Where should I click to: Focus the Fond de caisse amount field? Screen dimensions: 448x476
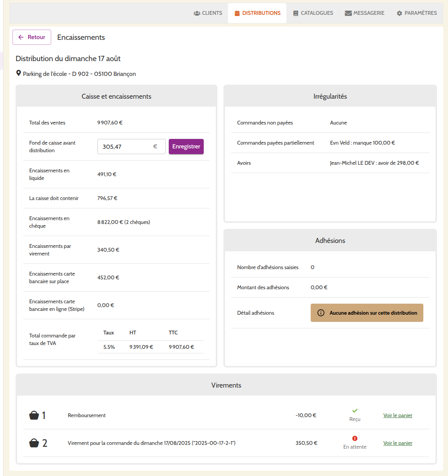(125, 147)
